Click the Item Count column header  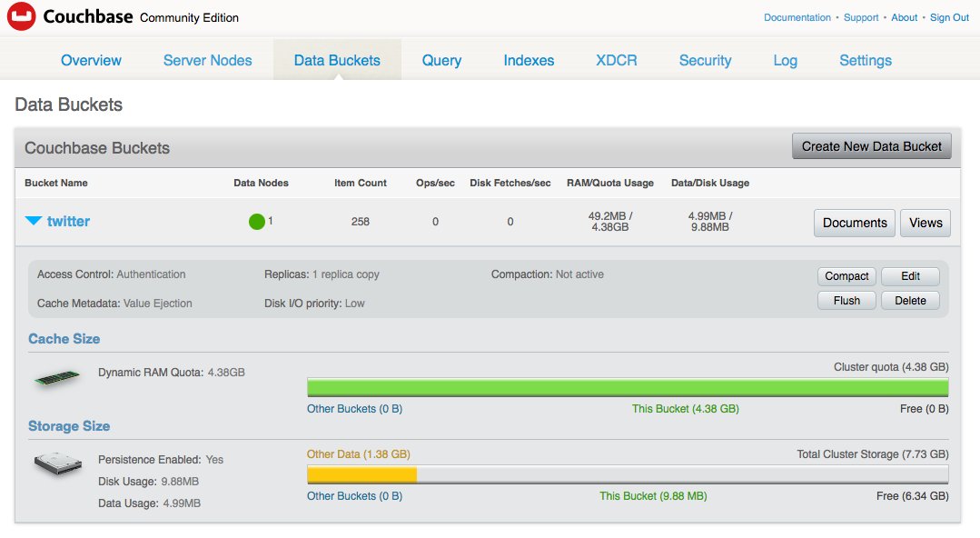tap(360, 183)
